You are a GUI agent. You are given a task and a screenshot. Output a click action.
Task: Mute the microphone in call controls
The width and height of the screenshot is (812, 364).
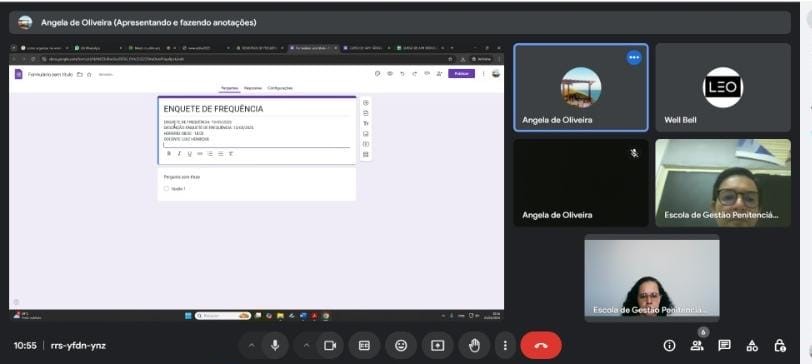[x=275, y=345]
